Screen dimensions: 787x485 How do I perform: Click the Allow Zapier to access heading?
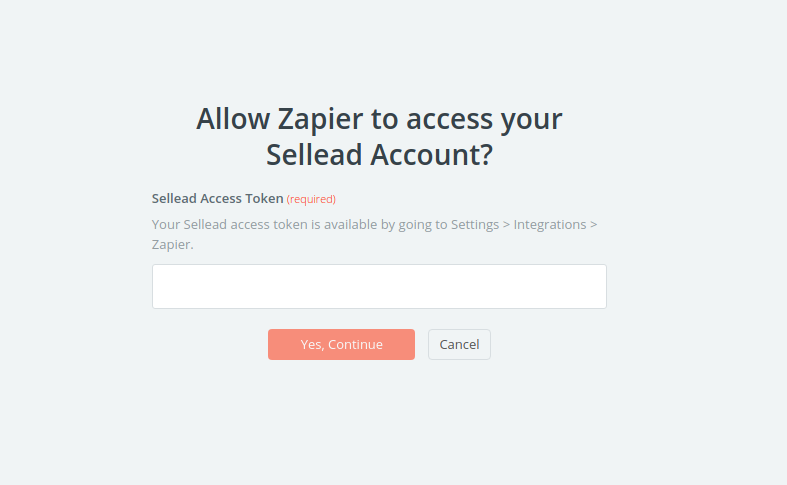point(379,119)
